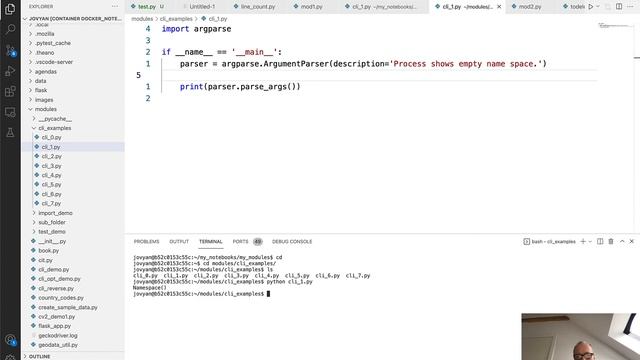Select the Terminal panel tab

pos(211,242)
